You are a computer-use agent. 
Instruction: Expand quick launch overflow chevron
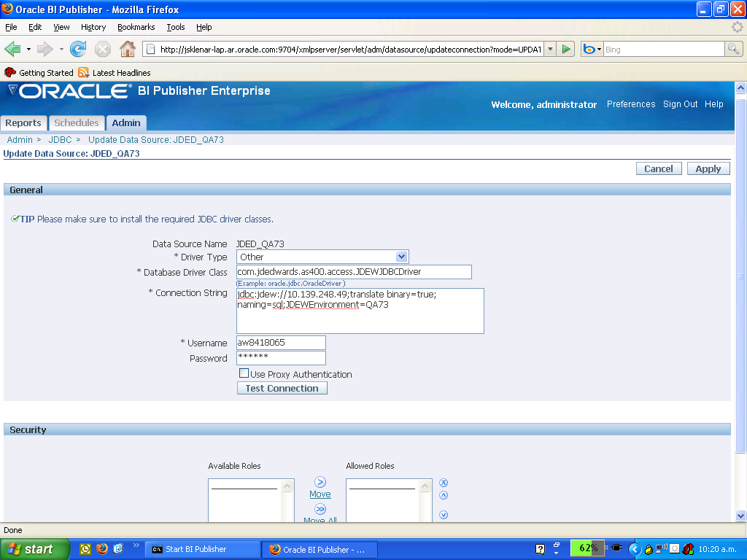136,545
